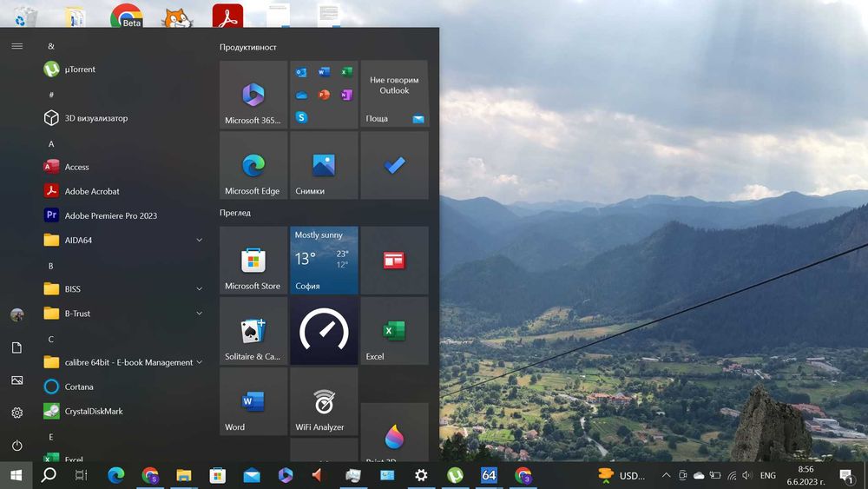The image size is (868, 489).
Task: Open Recycle Bin on the desktop
Action: 24,16
